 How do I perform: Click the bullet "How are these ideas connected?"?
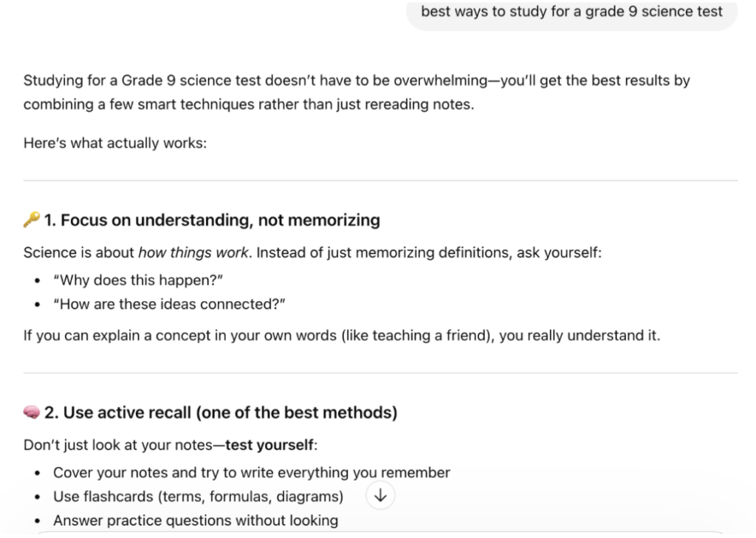[x=169, y=304]
